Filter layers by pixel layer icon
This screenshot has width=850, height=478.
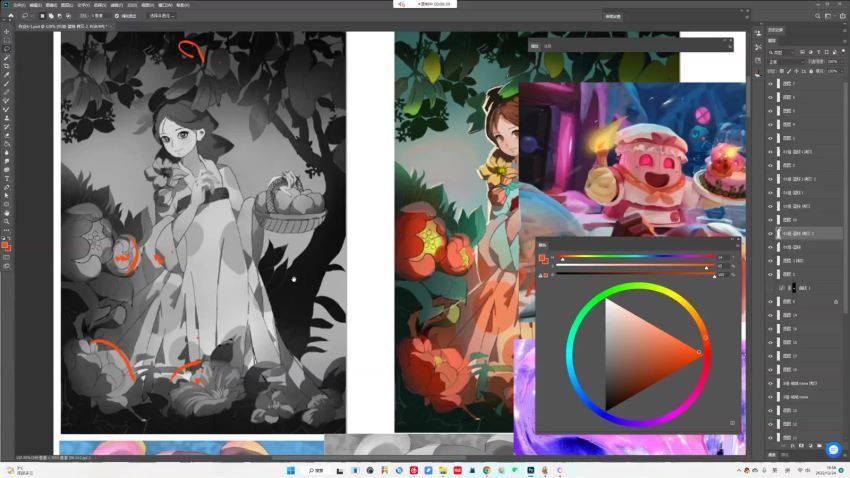(x=803, y=52)
